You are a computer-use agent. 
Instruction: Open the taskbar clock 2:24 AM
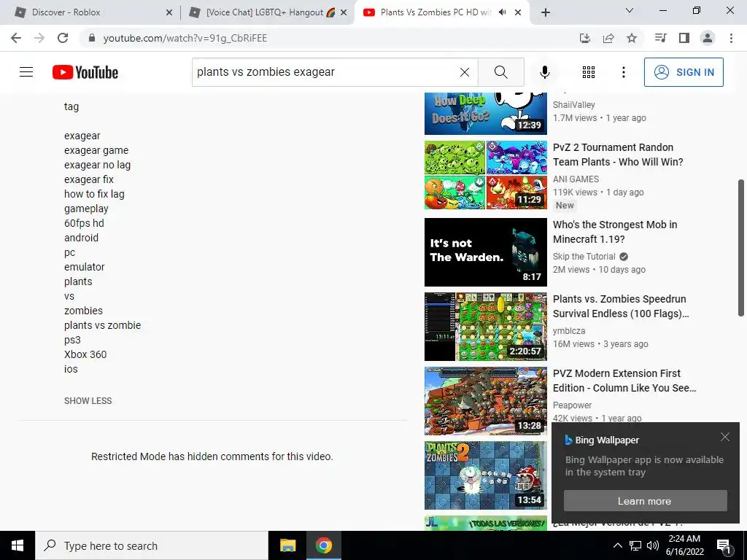(684, 545)
